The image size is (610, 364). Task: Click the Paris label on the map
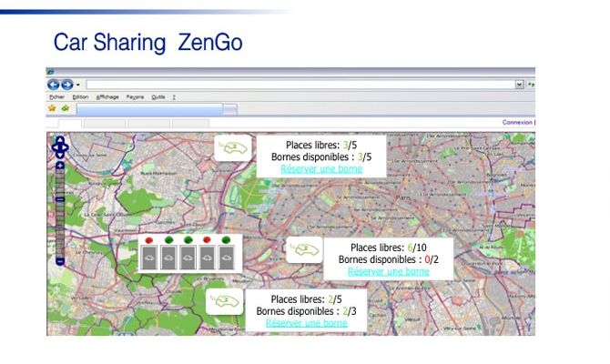402,197
